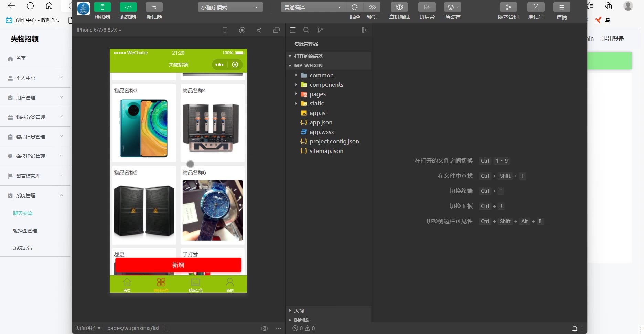Expand the timeline section
The height and width of the screenshot is (334, 644).
(329, 320)
